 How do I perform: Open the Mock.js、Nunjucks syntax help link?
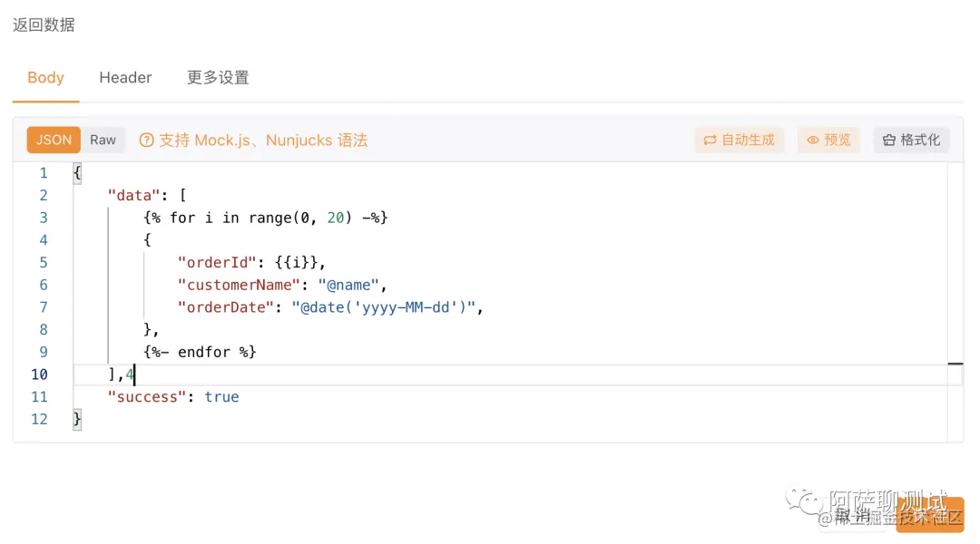click(x=263, y=141)
